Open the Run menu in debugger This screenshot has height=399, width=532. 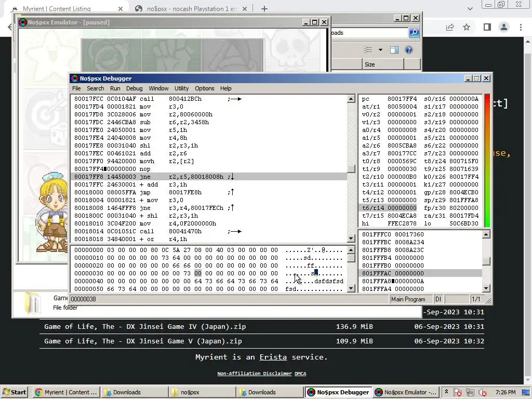[115, 88]
